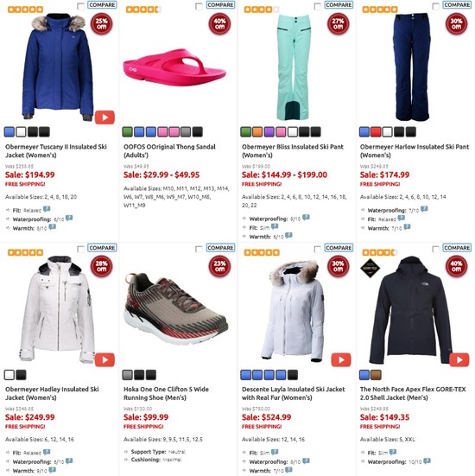Open the Waterproofing help icon for North Face jacket
The height and width of the screenshot is (476, 475).
pyautogui.click(x=427, y=460)
